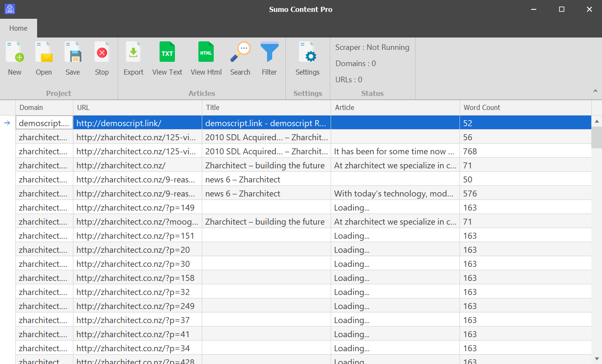Click the 'Scraper : Not Running' status text
Image resolution: width=602 pixels, height=364 pixels.
pyautogui.click(x=372, y=47)
